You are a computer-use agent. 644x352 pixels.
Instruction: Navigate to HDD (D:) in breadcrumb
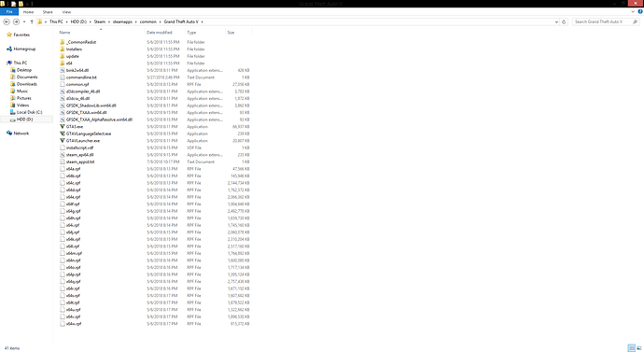coord(78,21)
